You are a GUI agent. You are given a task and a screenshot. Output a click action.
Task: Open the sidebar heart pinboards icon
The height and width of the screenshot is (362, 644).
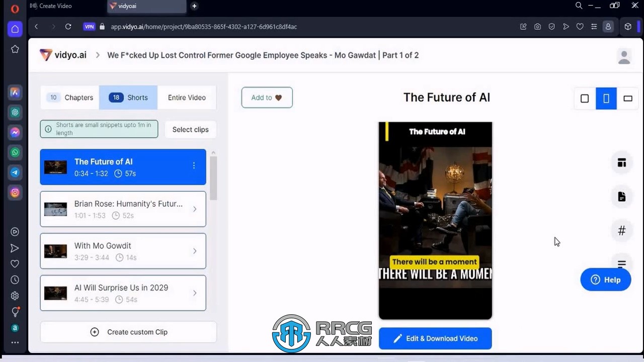pyautogui.click(x=15, y=264)
